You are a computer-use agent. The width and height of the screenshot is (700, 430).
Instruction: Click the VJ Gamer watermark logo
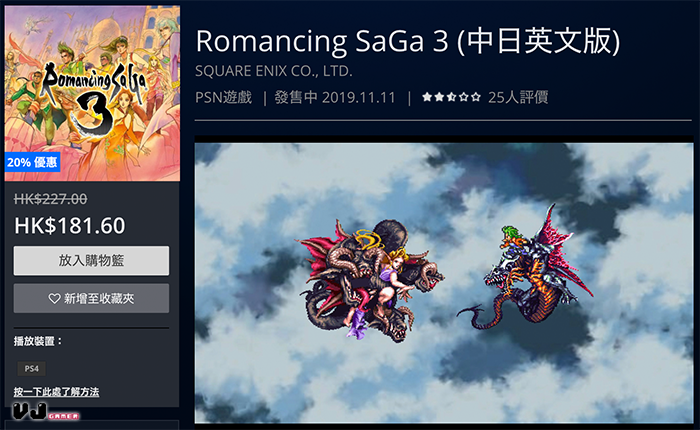46,411
